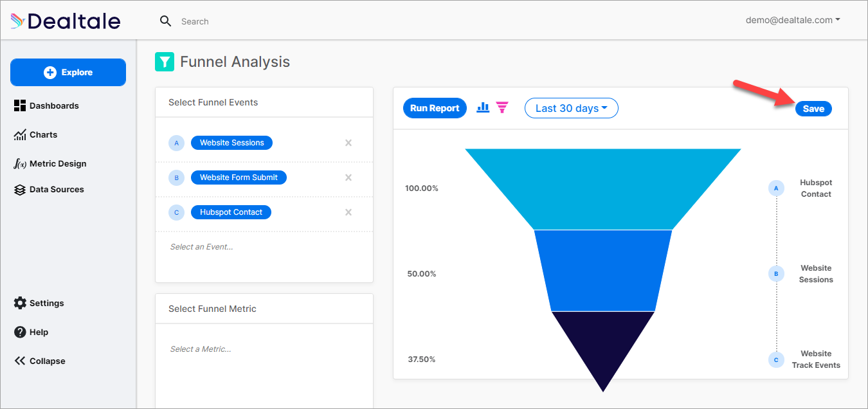
Task: Remove the Website Form Submit event
Action: [x=348, y=177]
